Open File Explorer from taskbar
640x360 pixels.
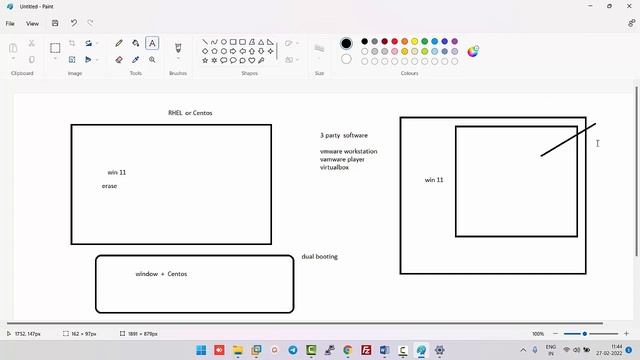click(x=238, y=350)
